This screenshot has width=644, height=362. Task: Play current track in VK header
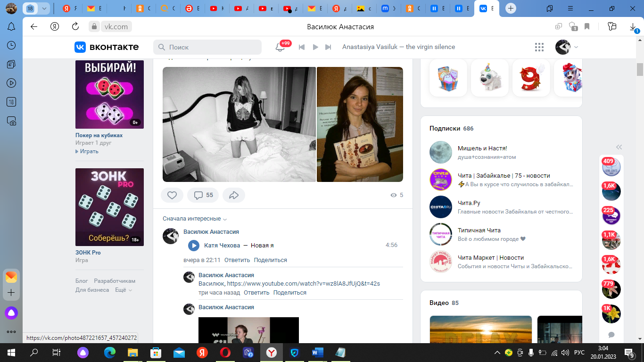tap(315, 47)
